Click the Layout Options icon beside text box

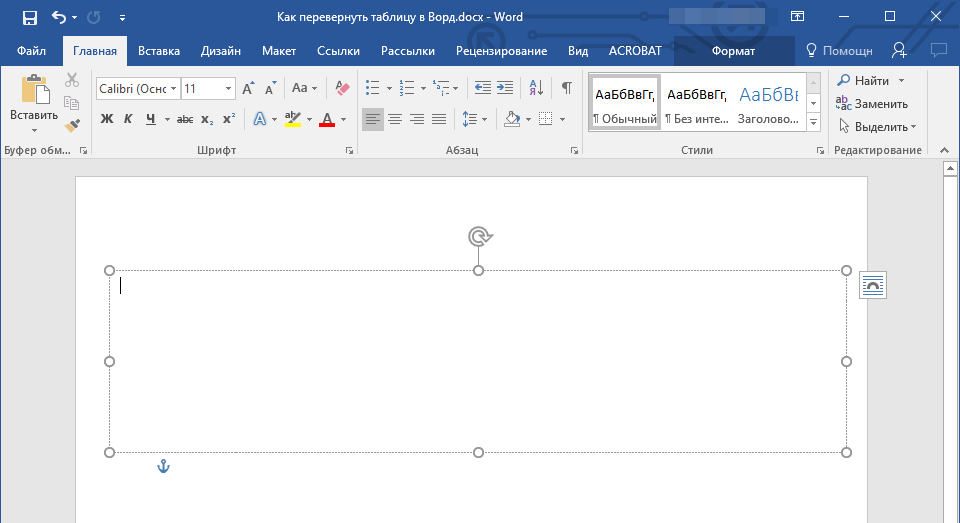pyautogui.click(x=872, y=285)
